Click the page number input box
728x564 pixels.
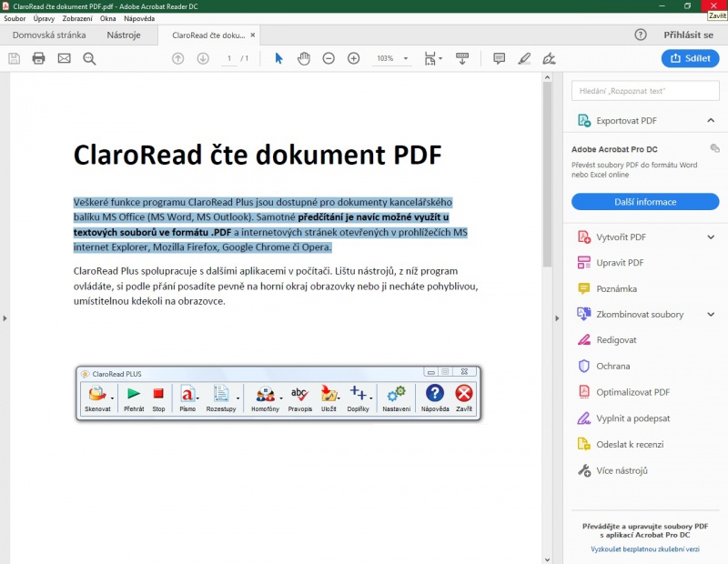[229, 58]
